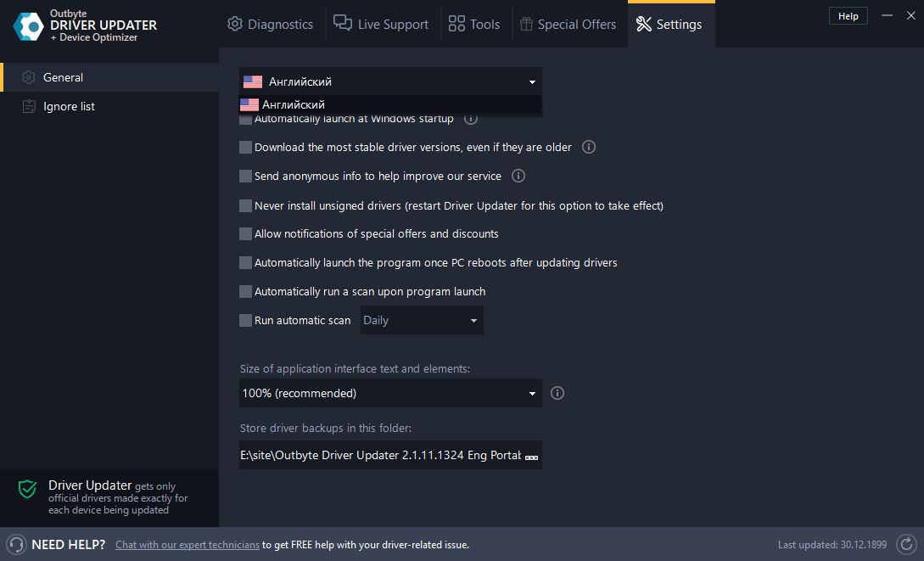This screenshot has width=924, height=561.
Task: Check Never install unsigned drivers
Action: [245, 205]
